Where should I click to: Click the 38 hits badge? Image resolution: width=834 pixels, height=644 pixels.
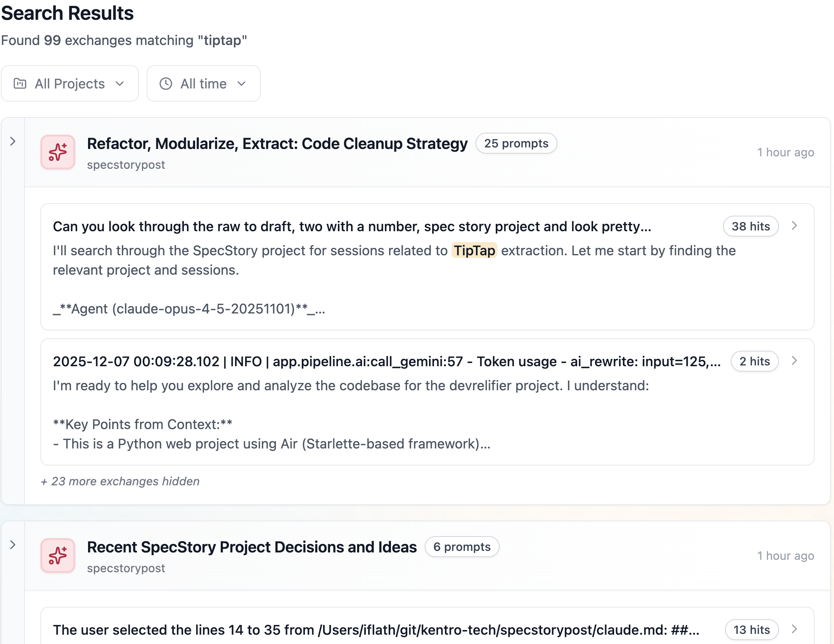click(x=750, y=226)
